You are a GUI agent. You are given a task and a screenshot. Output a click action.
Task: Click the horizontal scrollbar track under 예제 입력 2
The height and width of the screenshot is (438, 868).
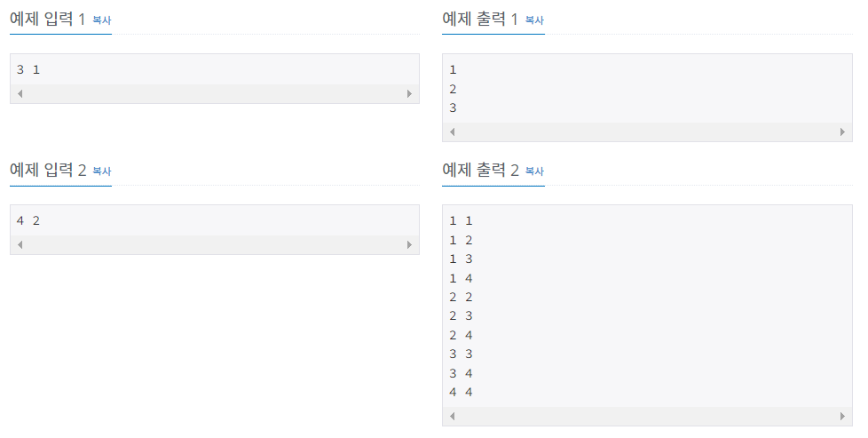point(215,244)
